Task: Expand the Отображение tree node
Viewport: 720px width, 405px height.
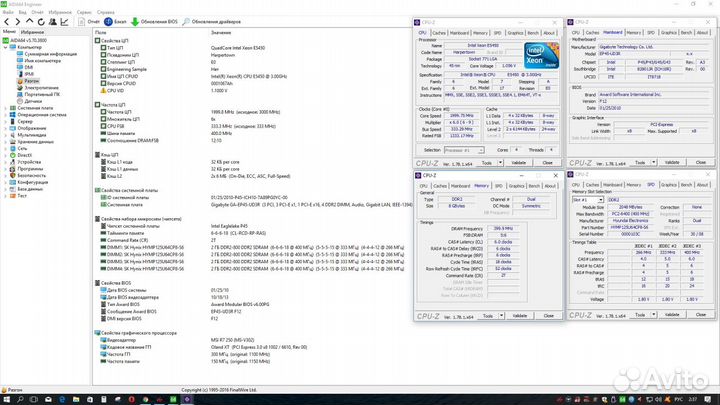Action: click(6, 128)
